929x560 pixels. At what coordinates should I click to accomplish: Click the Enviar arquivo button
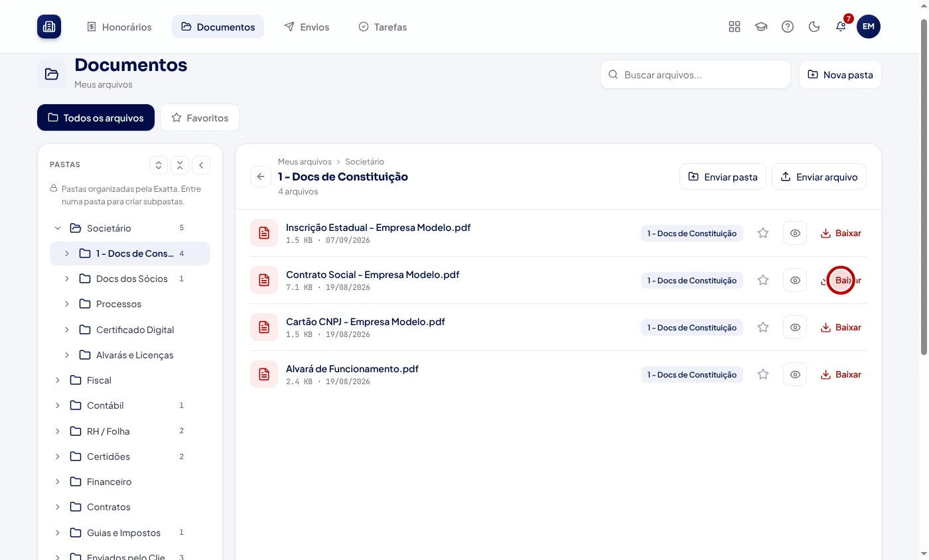[819, 176]
